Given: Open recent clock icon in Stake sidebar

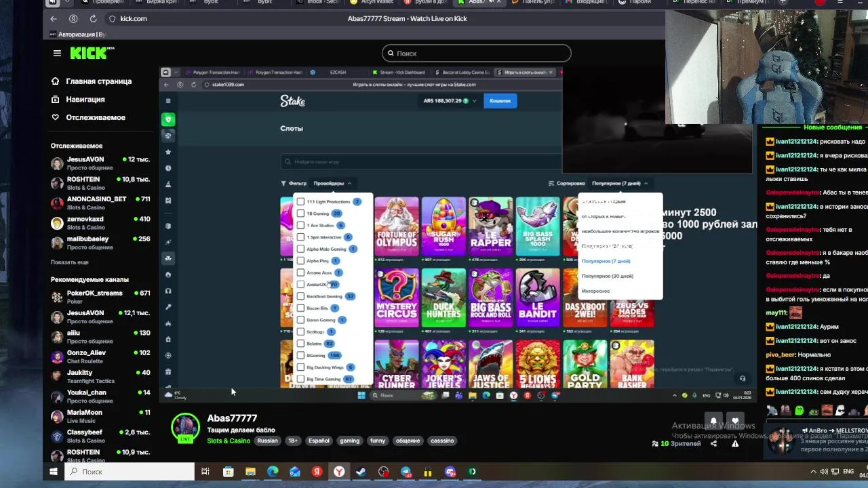Looking at the screenshot, I should coord(168,168).
